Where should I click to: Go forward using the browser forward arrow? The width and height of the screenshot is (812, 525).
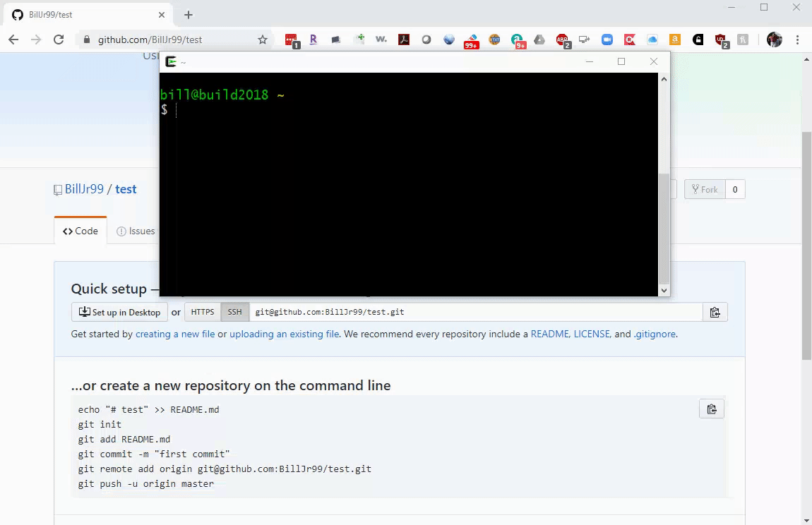(x=36, y=40)
